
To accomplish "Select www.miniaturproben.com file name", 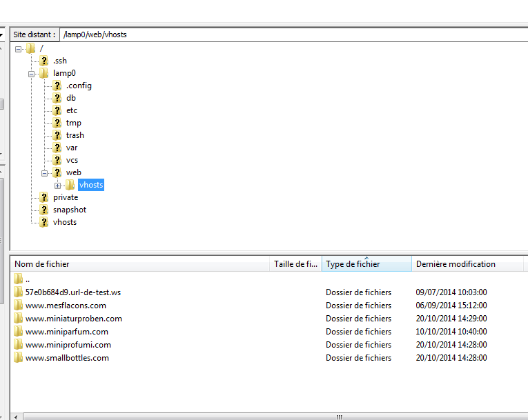I will pos(74,319).
